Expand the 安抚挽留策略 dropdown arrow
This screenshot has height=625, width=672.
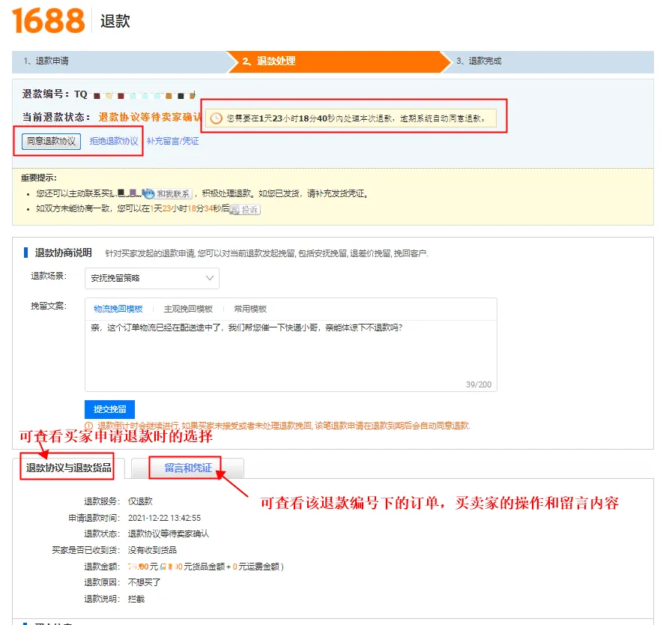209,278
